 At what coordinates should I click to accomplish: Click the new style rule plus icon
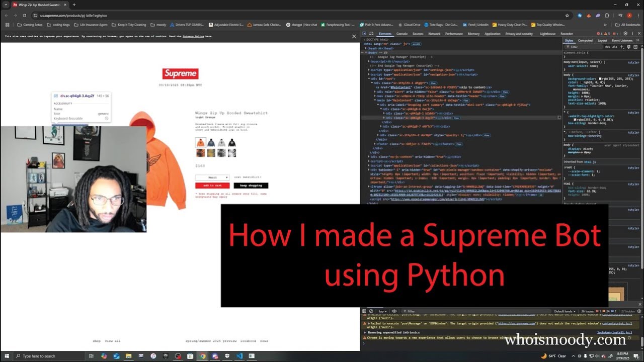pos(621,47)
